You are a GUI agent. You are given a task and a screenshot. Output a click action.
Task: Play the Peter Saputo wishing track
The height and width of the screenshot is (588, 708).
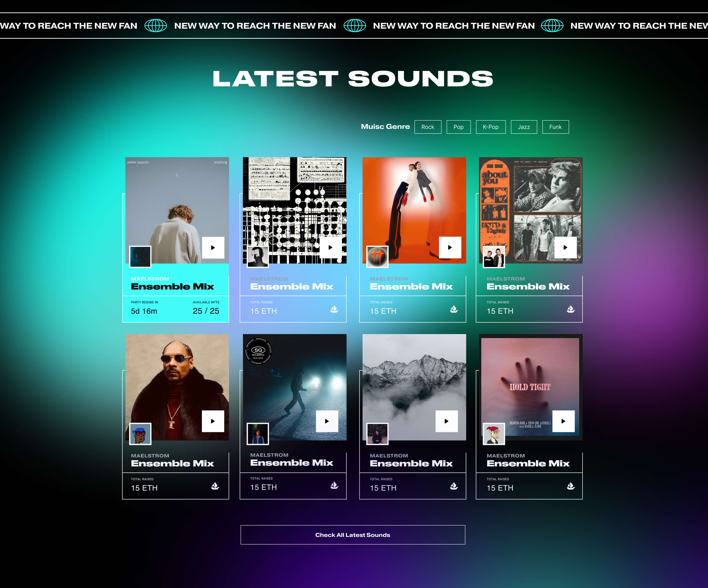pos(213,248)
